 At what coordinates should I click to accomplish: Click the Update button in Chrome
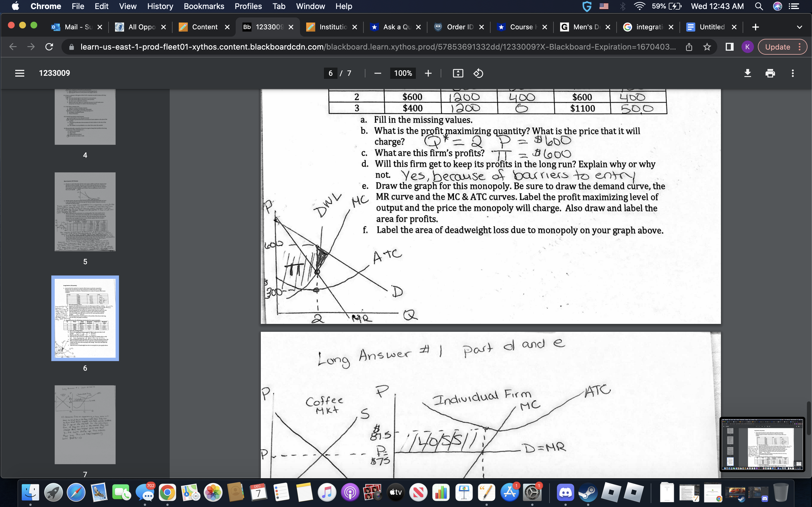click(x=777, y=47)
